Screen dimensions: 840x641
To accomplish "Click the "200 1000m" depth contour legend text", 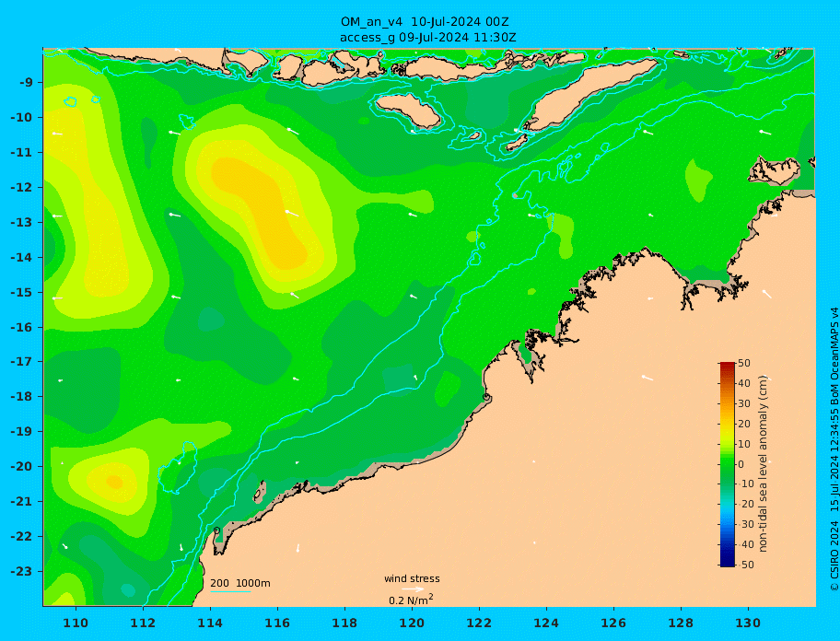I will click(240, 583).
